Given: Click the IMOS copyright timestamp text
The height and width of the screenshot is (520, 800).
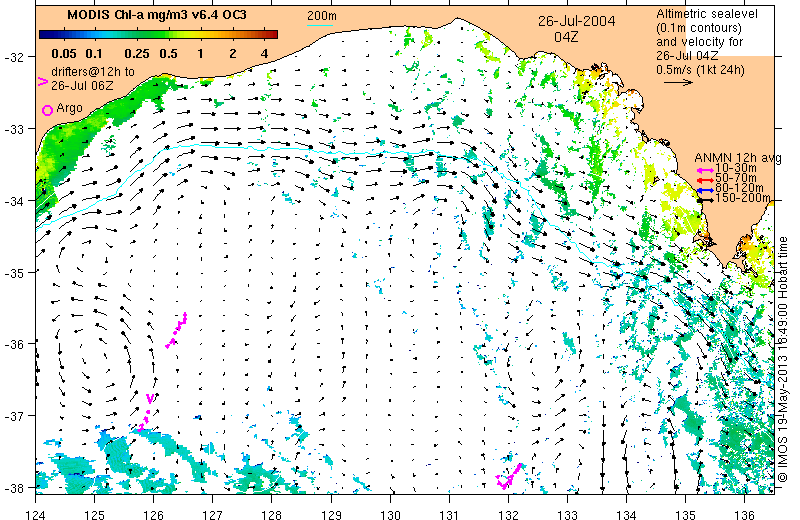Looking at the screenshot, I should click(x=783, y=359).
